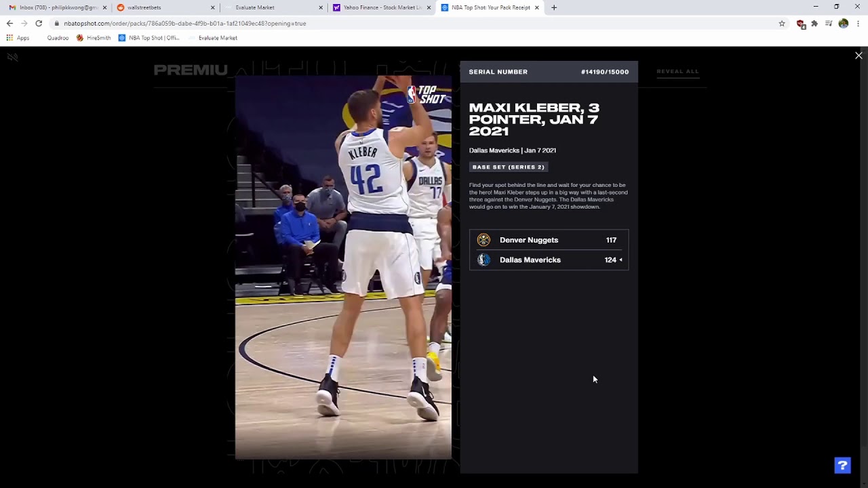Unmute the moment video sound

point(12,57)
